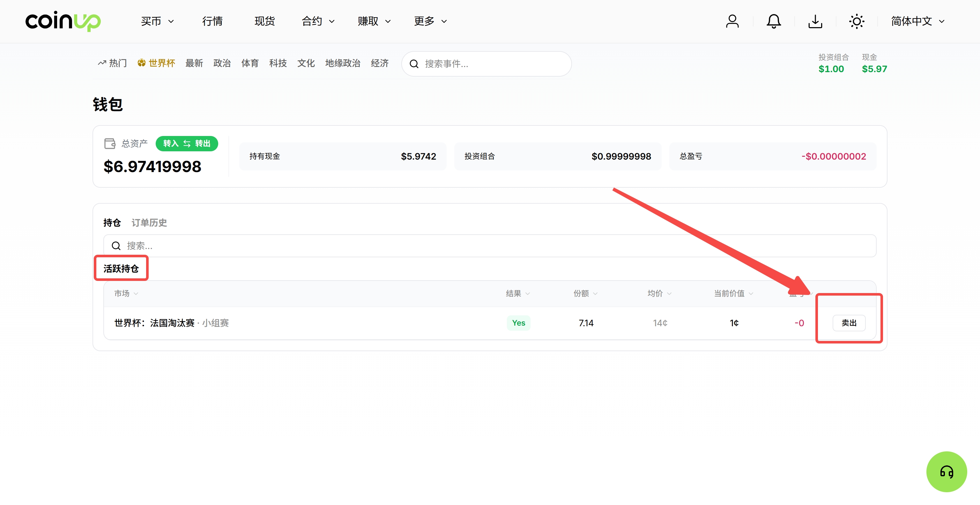980x505 pixels.
Task: Switch to the 持仓 tab
Action: point(112,222)
